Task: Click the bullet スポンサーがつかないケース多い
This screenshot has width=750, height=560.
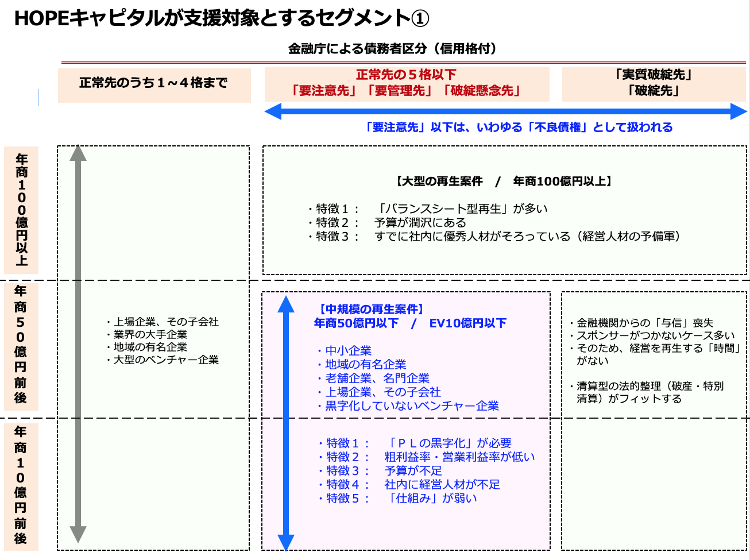Action: coord(651,335)
